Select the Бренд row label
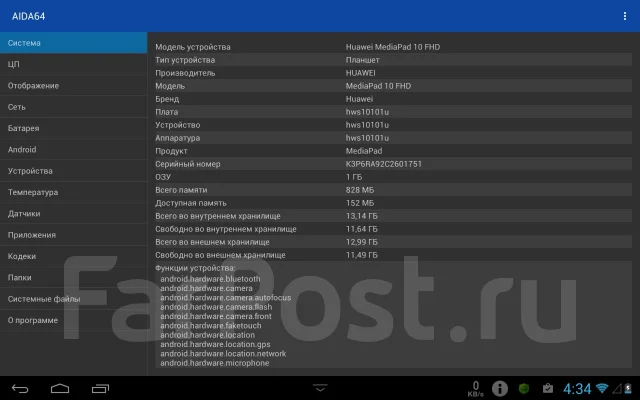Viewport: 640px width, 400px height. (167, 99)
